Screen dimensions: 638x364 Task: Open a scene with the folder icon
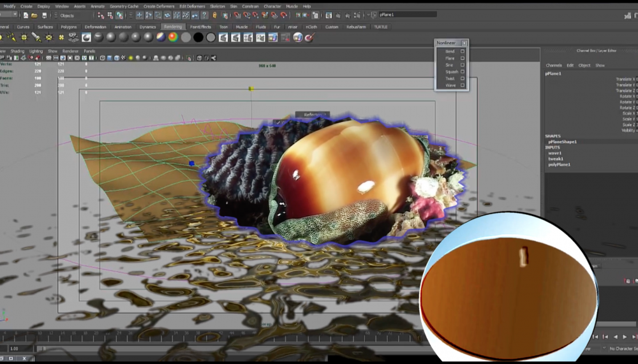[34, 15]
